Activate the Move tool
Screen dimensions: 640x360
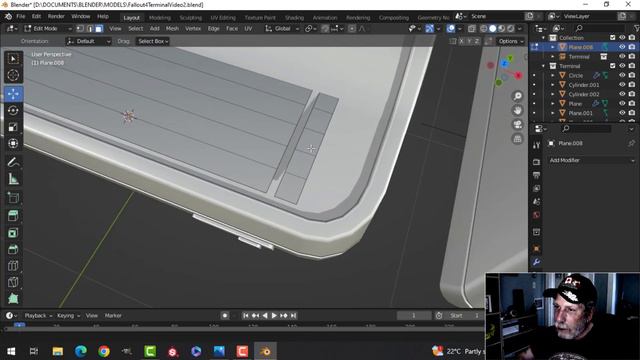[13, 93]
